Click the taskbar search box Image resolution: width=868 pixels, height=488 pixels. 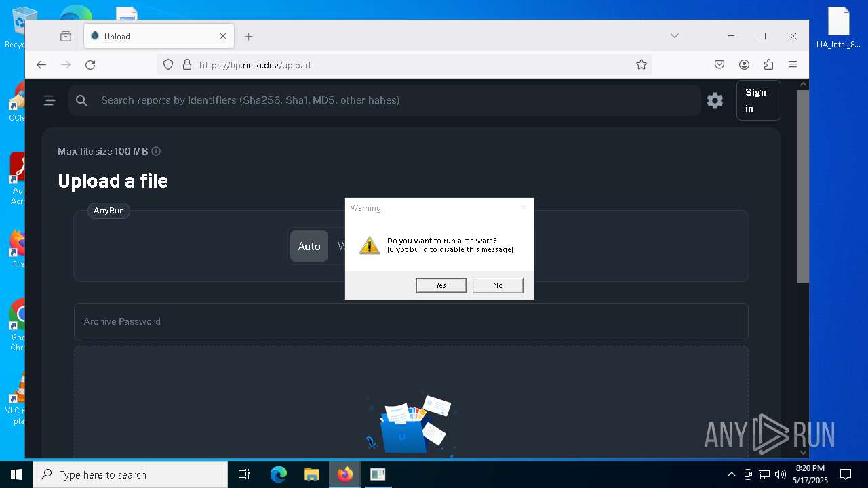[130, 474]
